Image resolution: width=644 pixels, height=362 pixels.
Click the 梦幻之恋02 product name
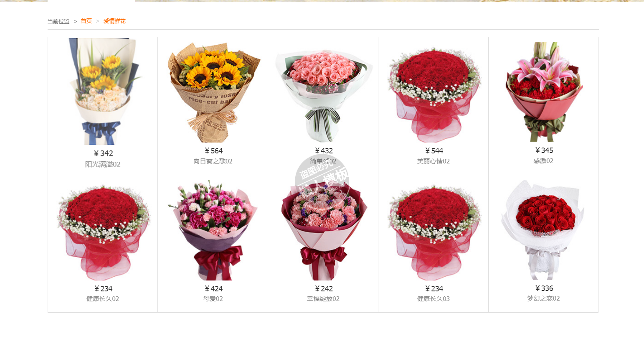[543, 298]
